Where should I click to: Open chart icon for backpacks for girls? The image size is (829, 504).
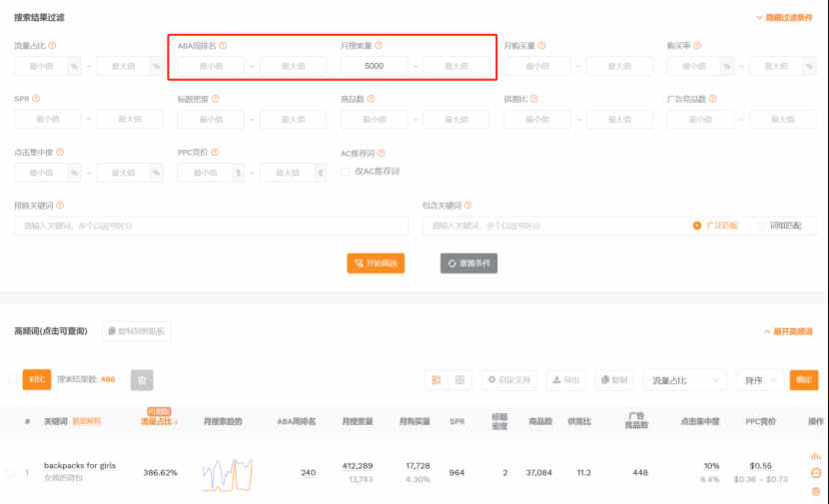click(x=816, y=455)
